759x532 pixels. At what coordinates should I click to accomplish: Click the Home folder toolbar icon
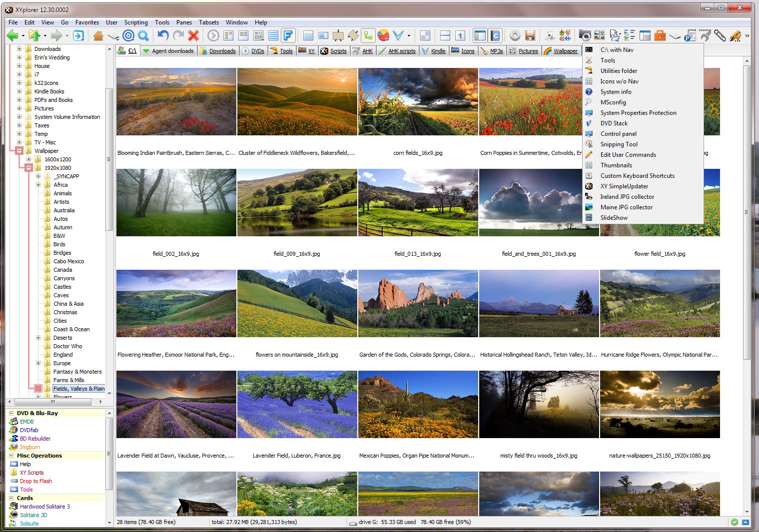pos(98,35)
